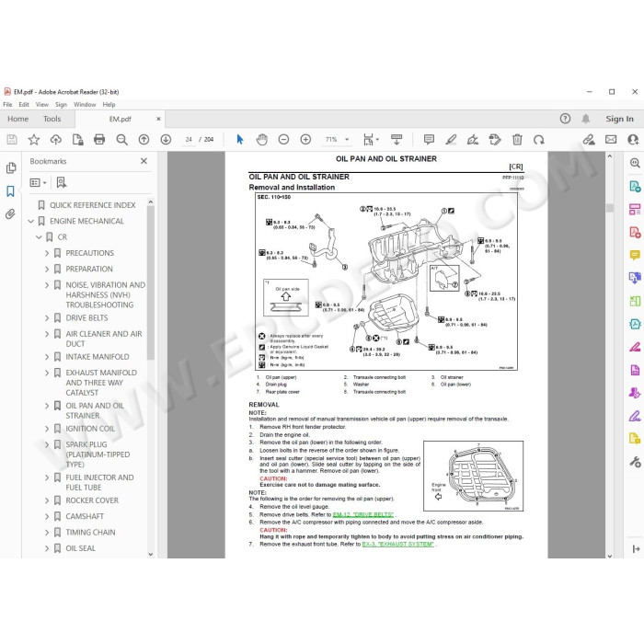This screenshot has width=644, height=644.
Task: Toggle the Bookmarks panel icon
Action: [x=10, y=191]
